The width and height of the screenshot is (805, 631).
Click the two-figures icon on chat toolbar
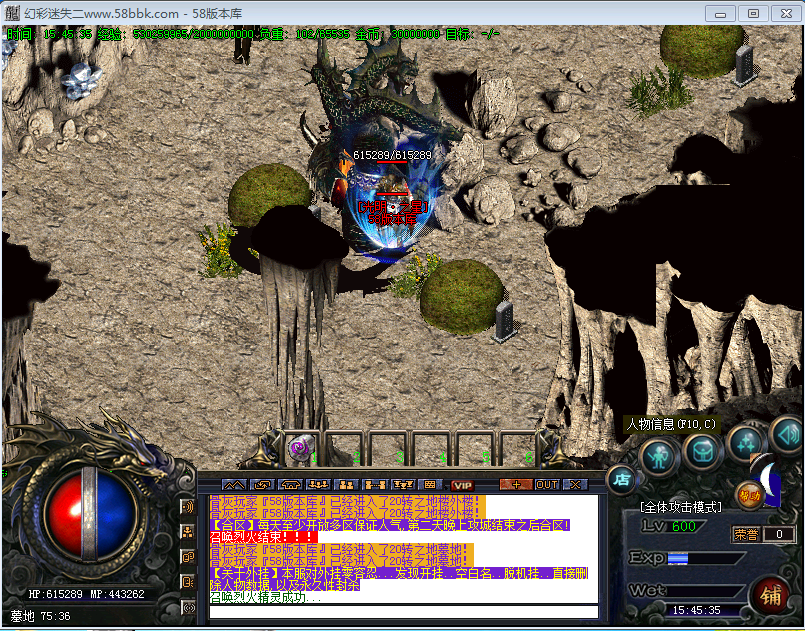[x=347, y=485]
